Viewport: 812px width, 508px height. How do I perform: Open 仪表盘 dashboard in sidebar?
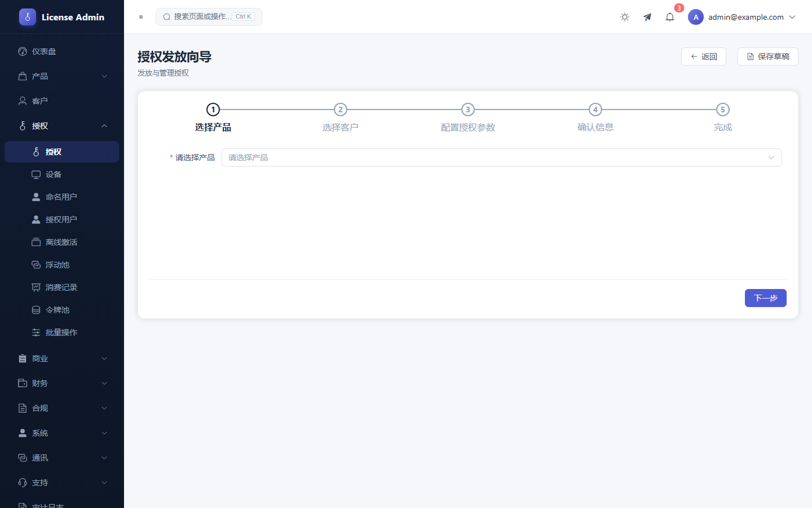coord(62,51)
